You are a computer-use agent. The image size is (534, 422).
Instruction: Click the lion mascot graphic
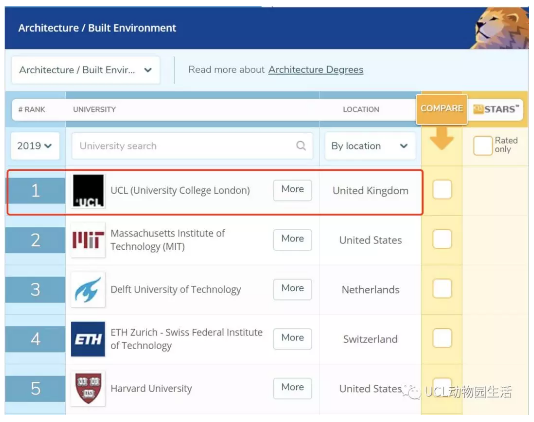tap(500, 28)
